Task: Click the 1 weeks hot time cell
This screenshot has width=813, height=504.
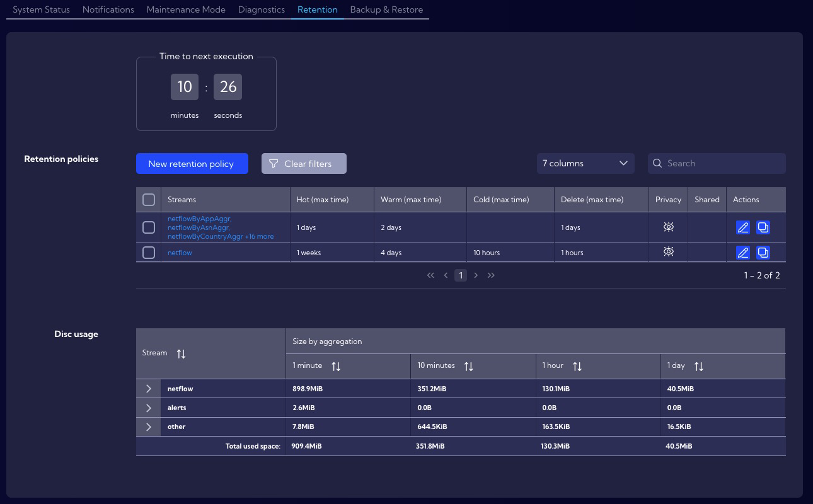Action: point(332,253)
